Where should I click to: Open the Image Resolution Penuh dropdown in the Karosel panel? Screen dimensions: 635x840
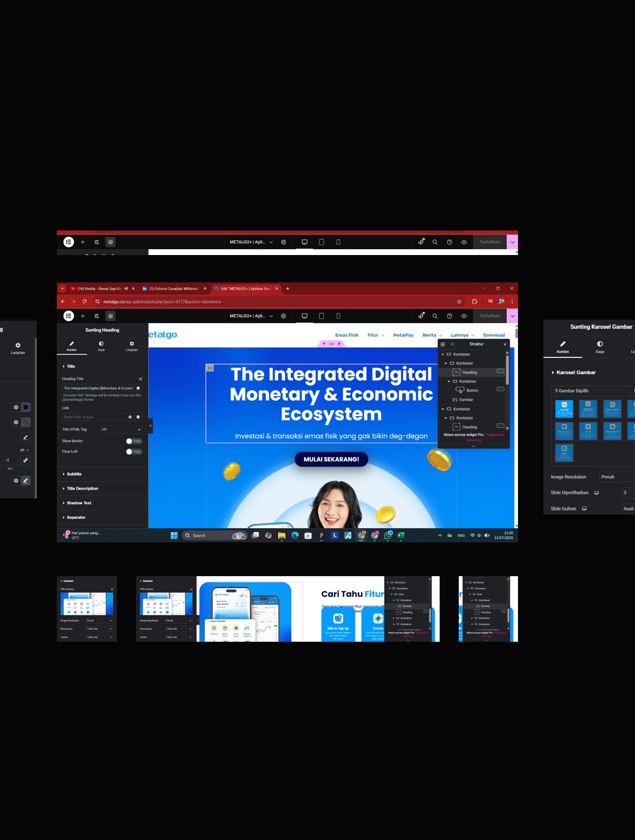[617, 477]
